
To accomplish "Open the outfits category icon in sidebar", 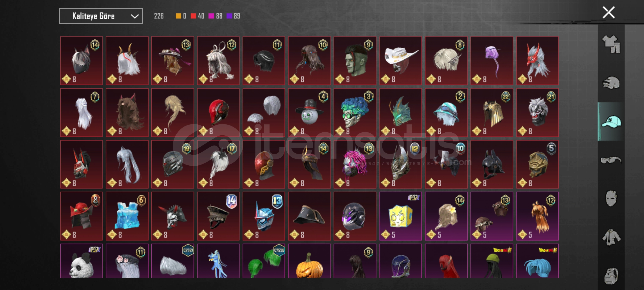I will point(611,44).
